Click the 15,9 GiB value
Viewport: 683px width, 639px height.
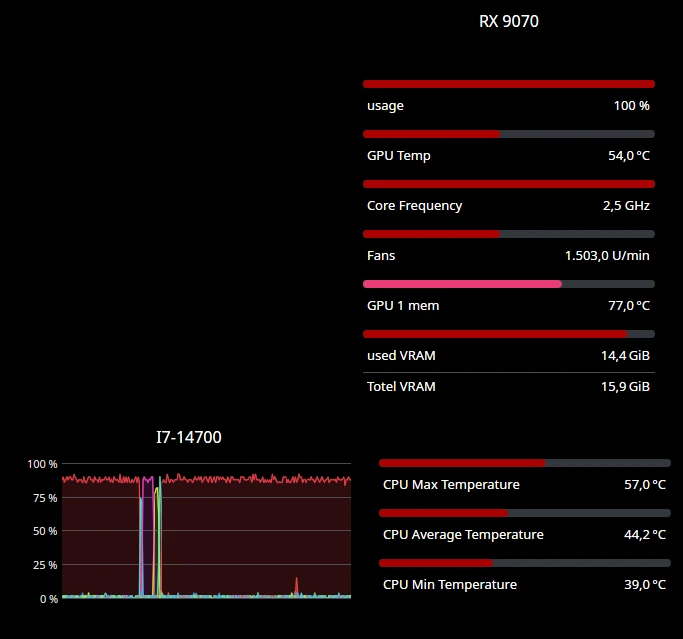click(625, 386)
